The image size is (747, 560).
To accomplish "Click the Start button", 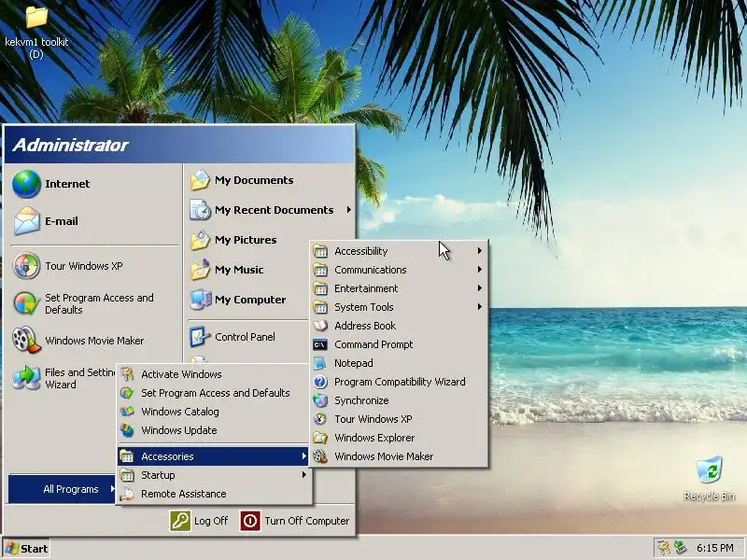I will [26, 549].
